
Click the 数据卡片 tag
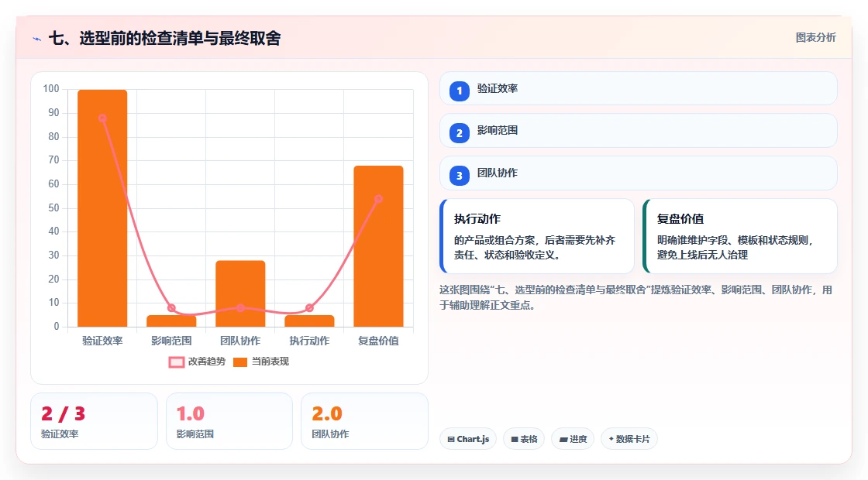629,439
